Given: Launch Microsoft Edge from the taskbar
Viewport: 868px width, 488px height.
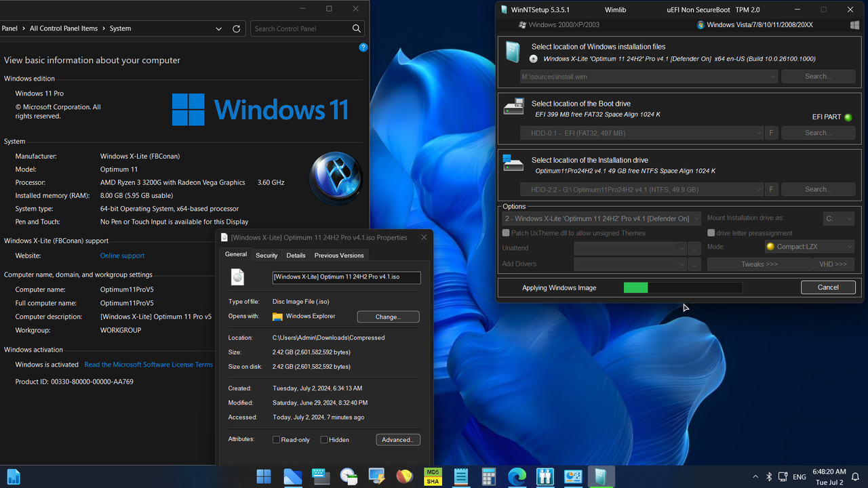Looking at the screenshot, I should point(517,476).
